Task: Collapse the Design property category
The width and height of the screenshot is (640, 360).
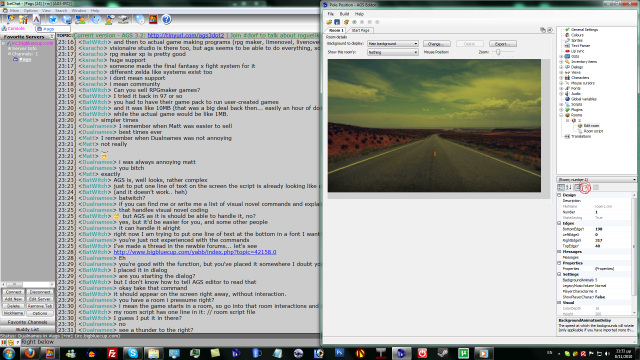Action: (x=559, y=195)
